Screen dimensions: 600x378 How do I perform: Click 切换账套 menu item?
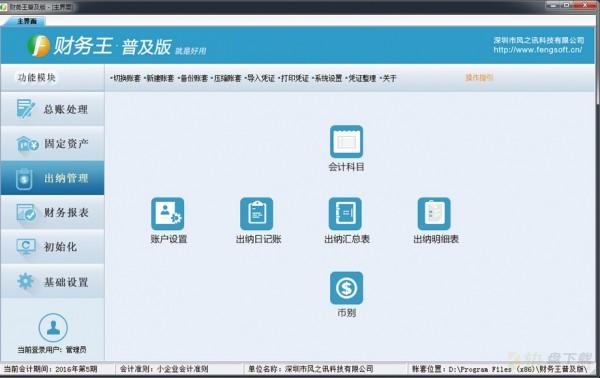pos(126,78)
